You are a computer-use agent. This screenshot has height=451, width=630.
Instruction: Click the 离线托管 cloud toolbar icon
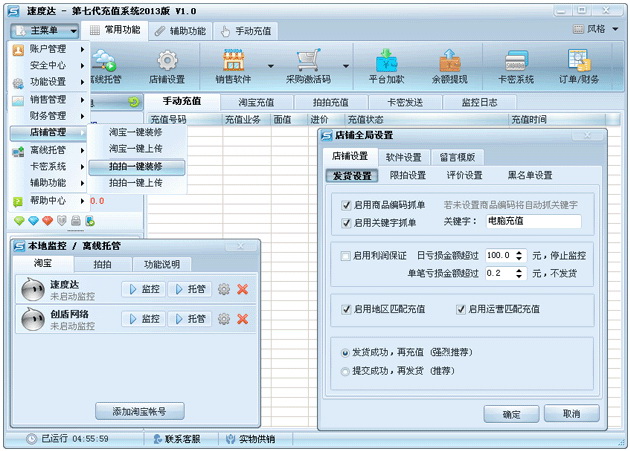104,60
